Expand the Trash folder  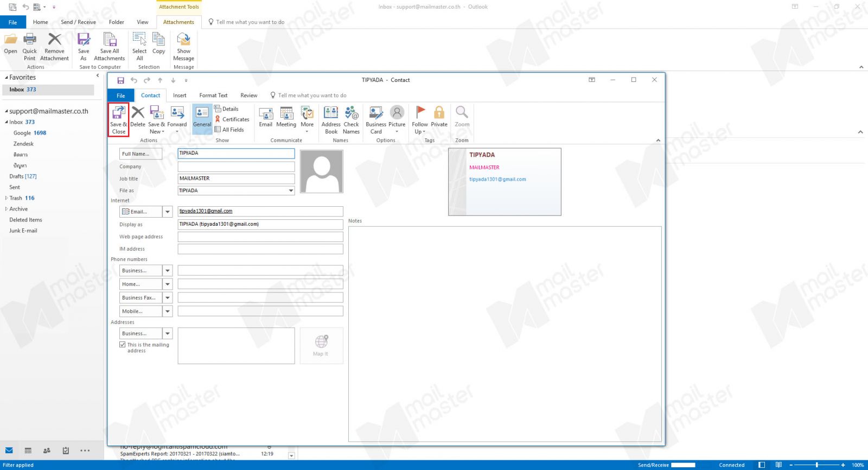(7, 198)
